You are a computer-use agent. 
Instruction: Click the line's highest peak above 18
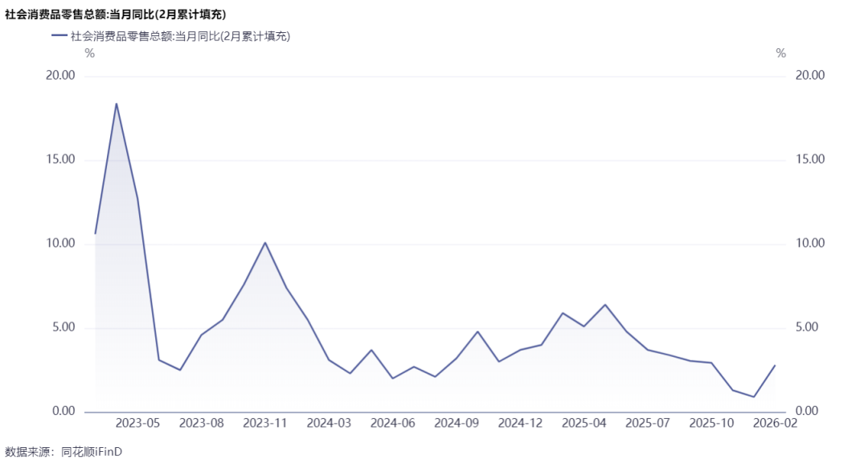(x=117, y=104)
